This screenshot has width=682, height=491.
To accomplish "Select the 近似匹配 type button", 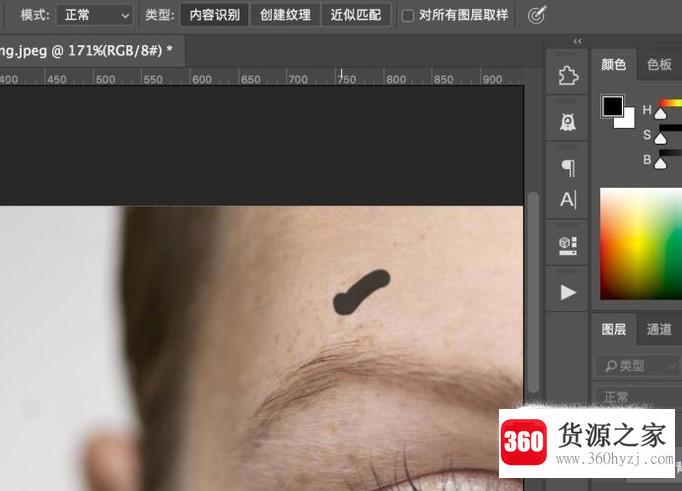I will pyautogui.click(x=356, y=15).
